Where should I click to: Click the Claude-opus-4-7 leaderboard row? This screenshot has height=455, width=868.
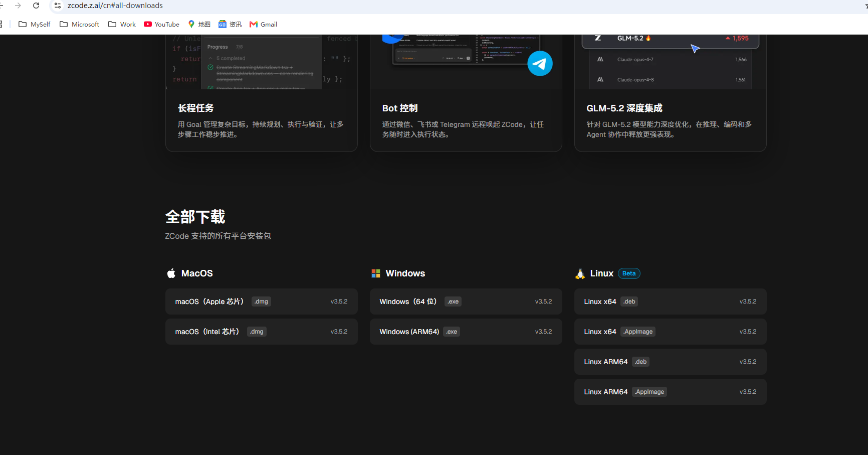pyautogui.click(x=671, y=59)
